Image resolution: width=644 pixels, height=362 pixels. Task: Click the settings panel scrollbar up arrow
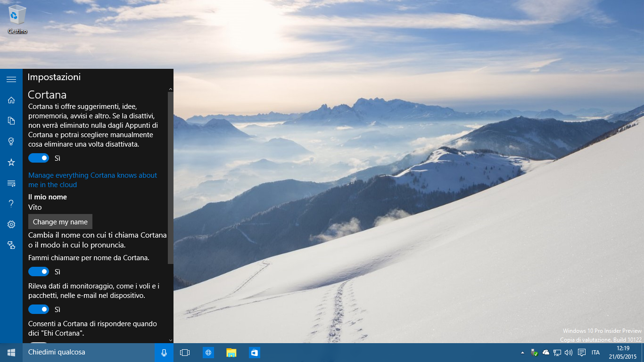click(x=171, y=89)
